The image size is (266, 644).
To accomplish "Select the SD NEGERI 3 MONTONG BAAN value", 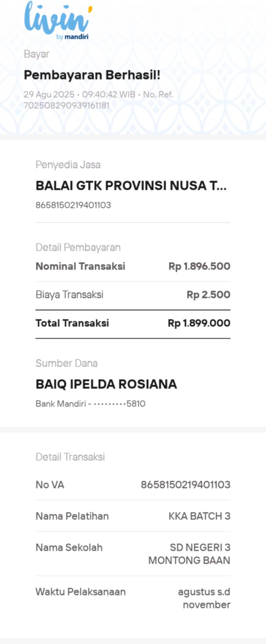I will coord(189,554).
